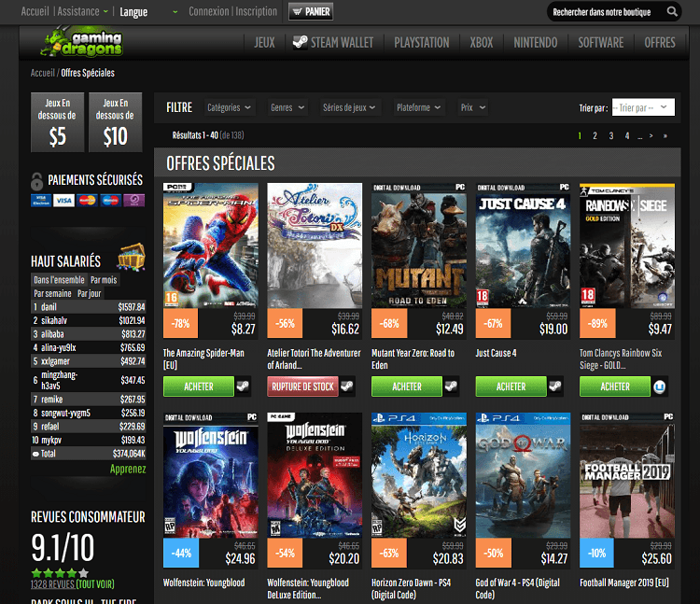Open the Football Manager 2019 cover thumbnail
The height and width of the screenshot is (604, 700).
(627, 475)
